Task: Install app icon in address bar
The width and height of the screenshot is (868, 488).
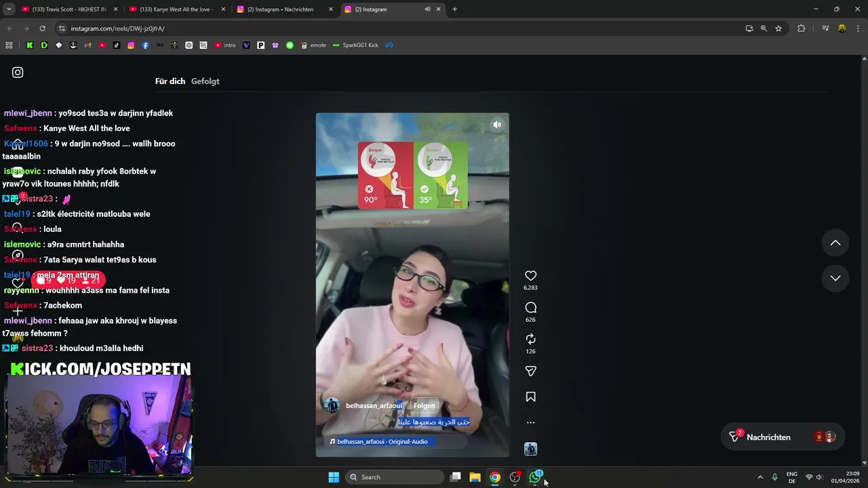Action: [x=749, y=28]
